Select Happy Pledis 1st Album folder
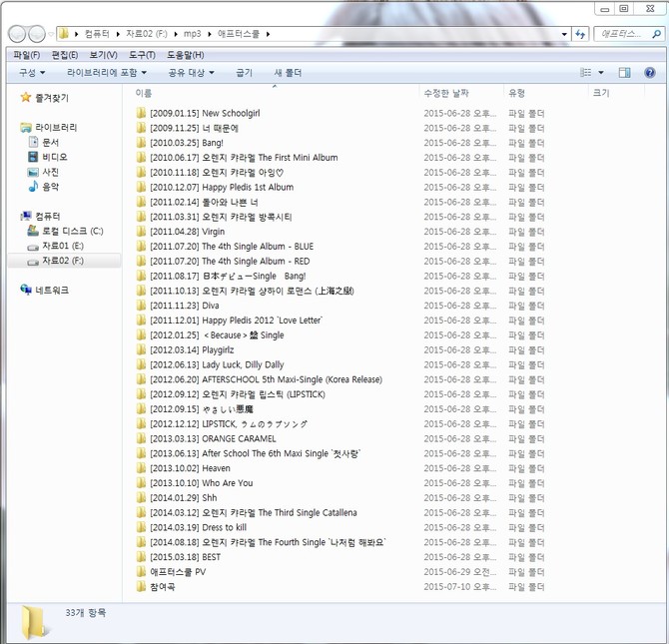The width and height of the screenshot is (669, 644). point(222,187)
